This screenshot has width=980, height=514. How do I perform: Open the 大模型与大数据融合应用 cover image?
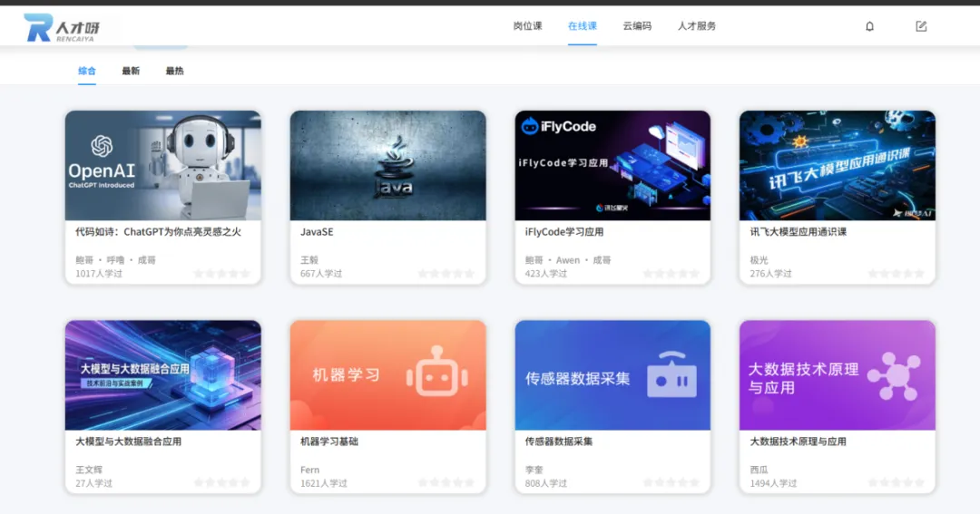pyautogui.click(x=163, y=375)
